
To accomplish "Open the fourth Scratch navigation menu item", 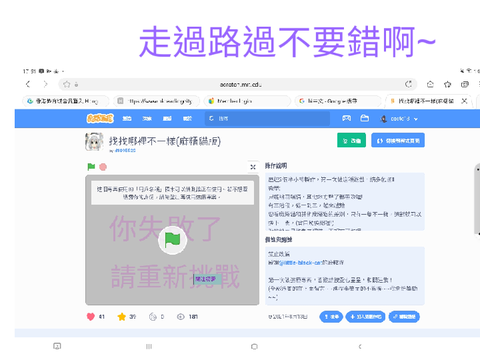I will pyautogui.click(x=187, y=119).
